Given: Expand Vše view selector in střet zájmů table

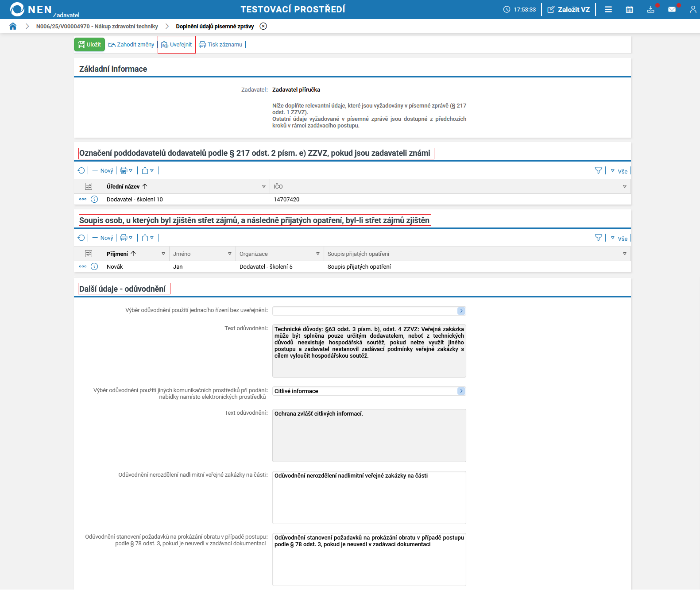Looking at the screenshot, I should 619,238.
